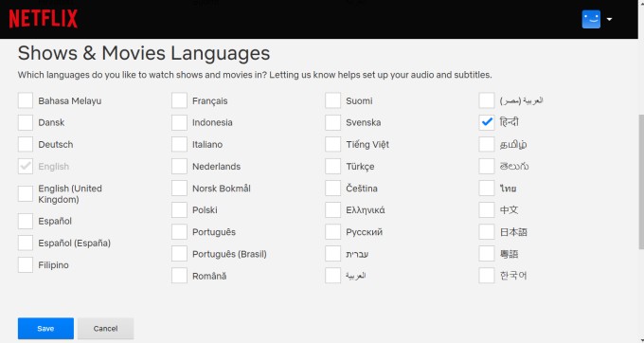
Task: Check the தமிழ் Tamil checkbox
Action: [x=487, y=145]
